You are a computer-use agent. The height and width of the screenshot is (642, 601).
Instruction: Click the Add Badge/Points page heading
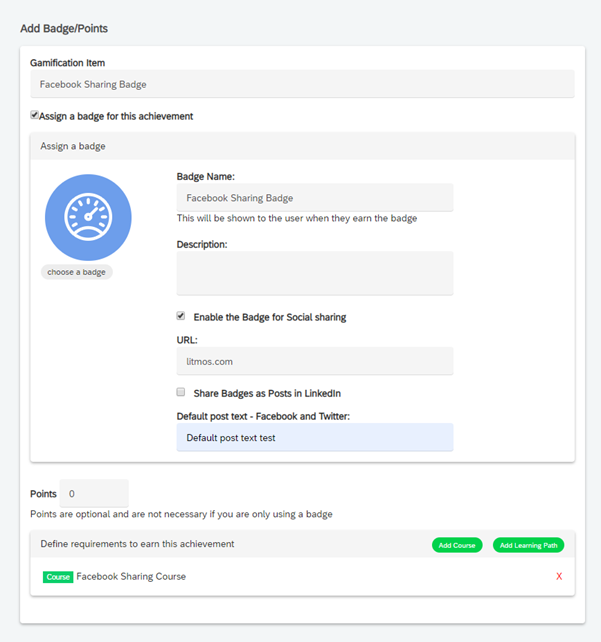pyautogui.click(x=64, y=28)
